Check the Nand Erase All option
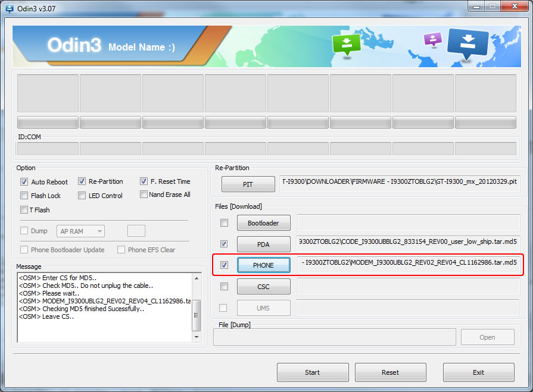The height and width of the screenshot is (392, 533). click(144, 195)
